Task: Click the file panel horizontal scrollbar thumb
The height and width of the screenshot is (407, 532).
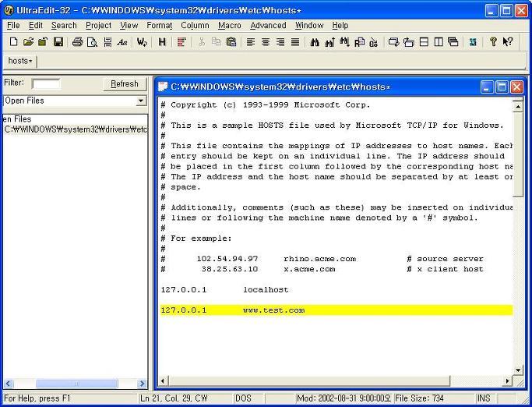Action: (x=77, y=384)
